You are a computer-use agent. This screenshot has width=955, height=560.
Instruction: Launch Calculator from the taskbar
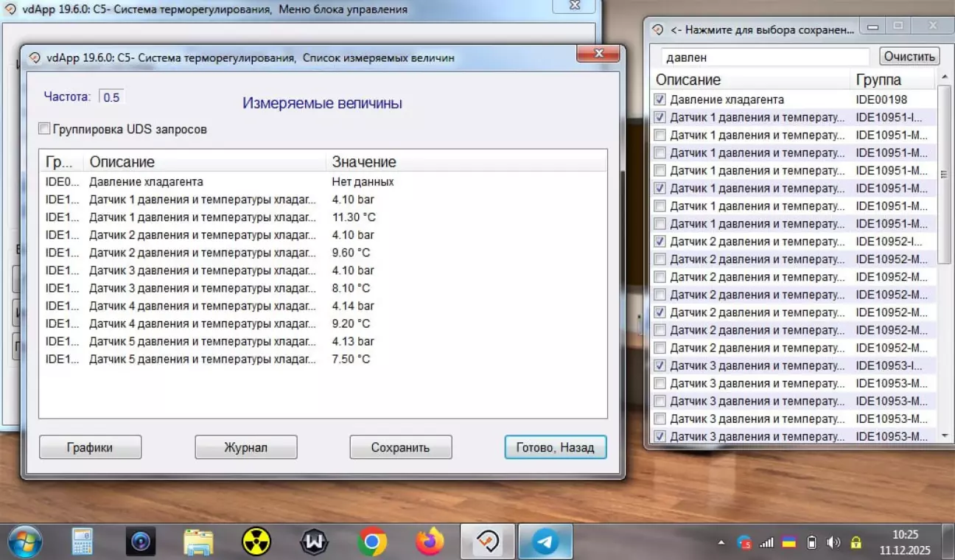(x=82, y=543)
